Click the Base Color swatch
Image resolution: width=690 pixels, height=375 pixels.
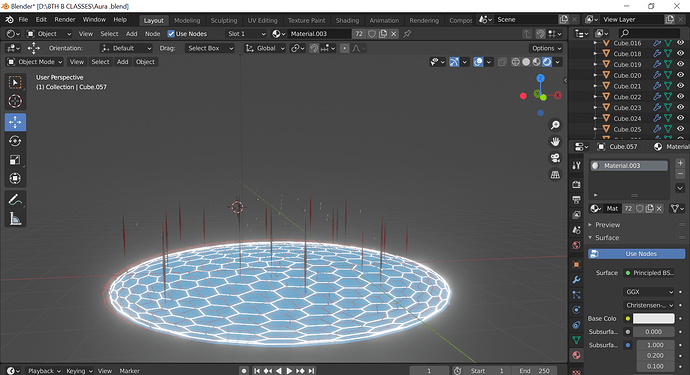tap(653, 318)
